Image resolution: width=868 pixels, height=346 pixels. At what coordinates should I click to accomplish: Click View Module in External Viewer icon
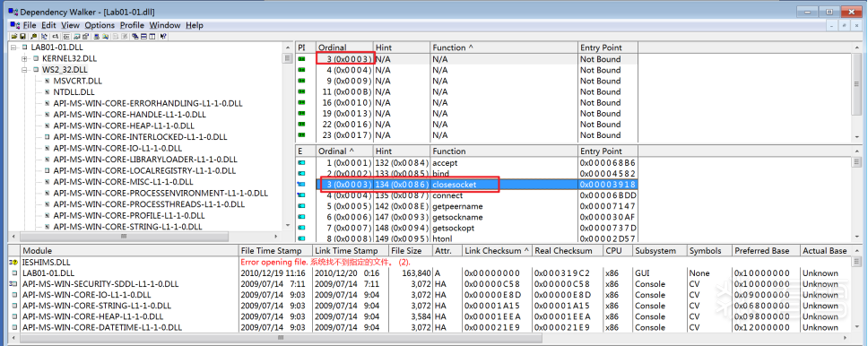(x=77, y=36)
